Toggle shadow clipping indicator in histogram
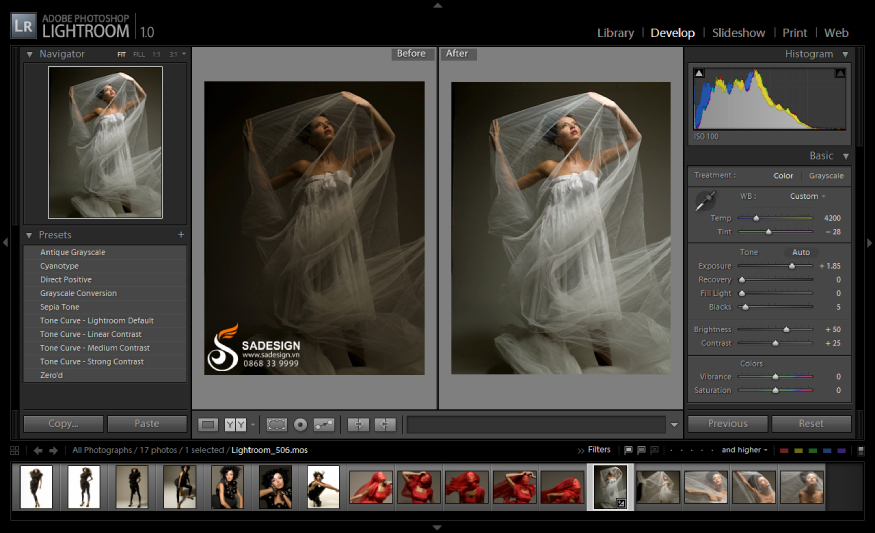 coord(699,73)
